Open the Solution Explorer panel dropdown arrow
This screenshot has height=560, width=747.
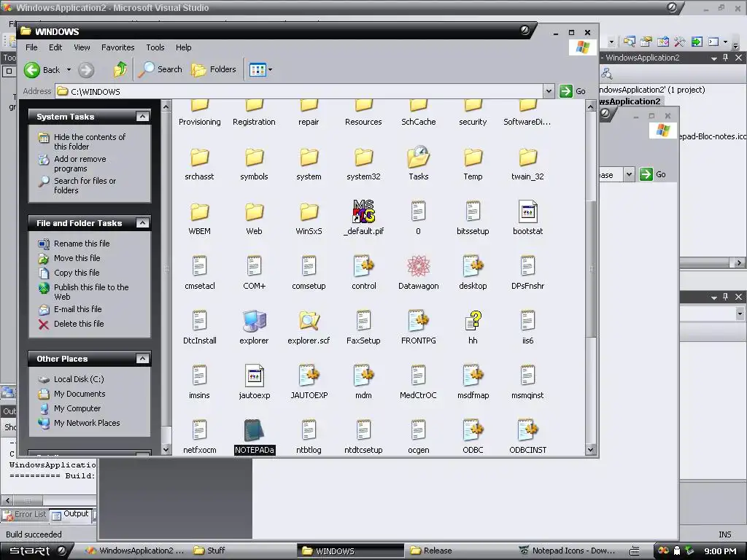pos(713,58)
